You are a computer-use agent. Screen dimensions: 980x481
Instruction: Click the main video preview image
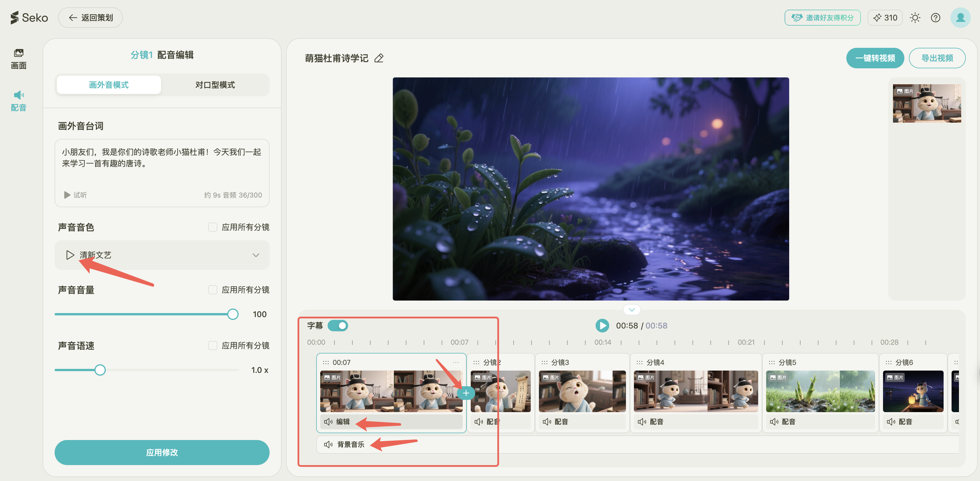[x=590, y=189]
